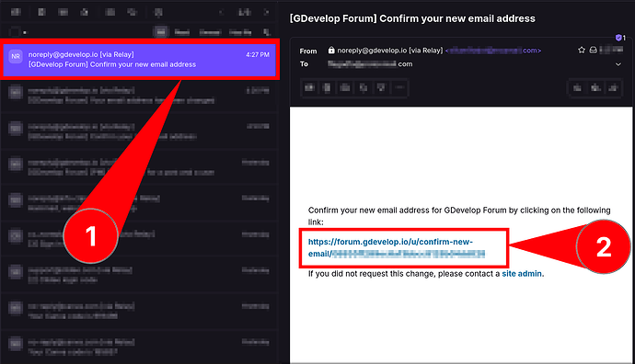Click the Reply icon in message header
Image resolution: width=635 pixels, height=364 pixels.
[x=578, y=87]
